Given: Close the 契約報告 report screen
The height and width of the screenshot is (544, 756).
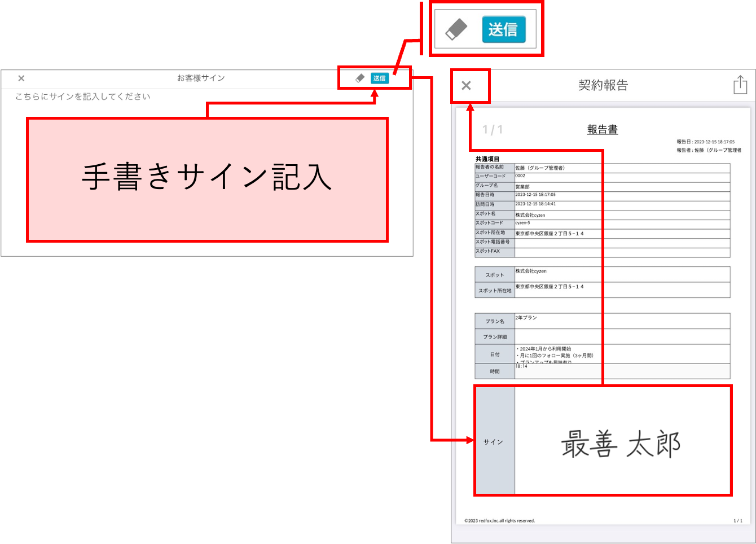Looking at the screenshot, I should coord(466,86).
